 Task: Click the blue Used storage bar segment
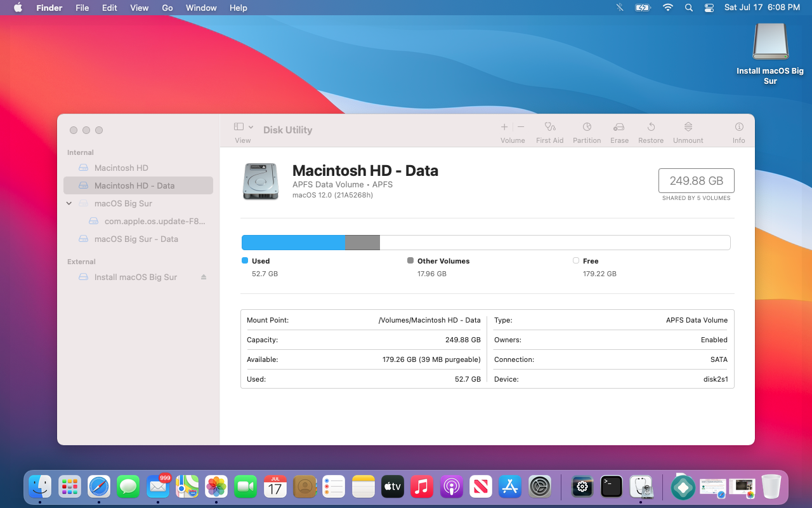click(x=293, y=243)
